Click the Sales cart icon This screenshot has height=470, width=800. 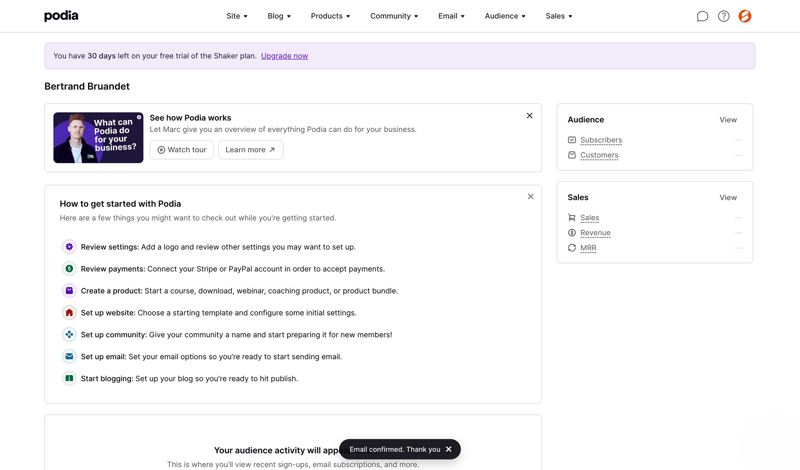tap(571, 218)
